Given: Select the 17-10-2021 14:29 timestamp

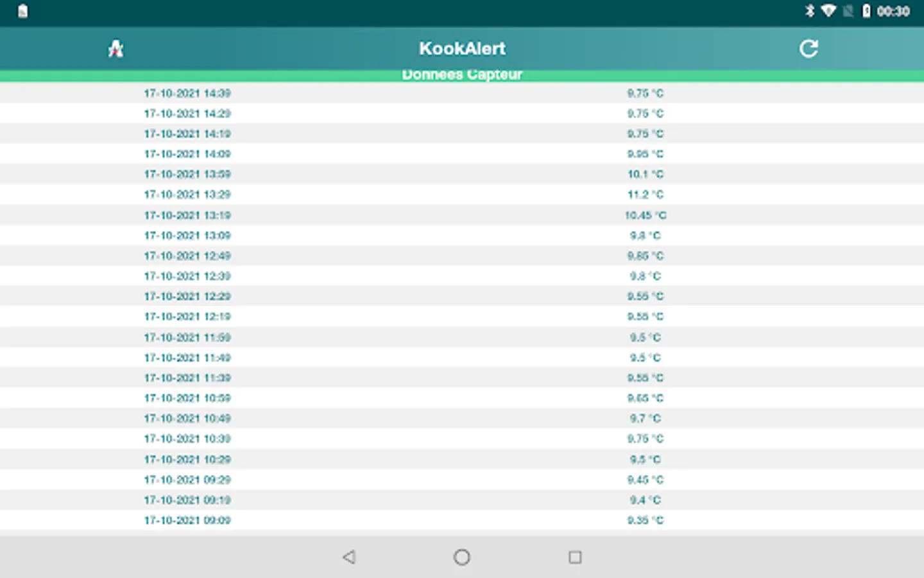Looking at the screenshot, I should tap(187, 114).
